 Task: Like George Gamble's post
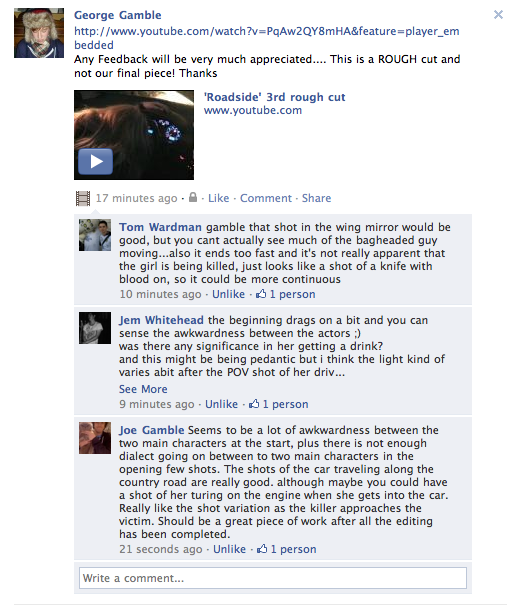(x=219, y=198)
